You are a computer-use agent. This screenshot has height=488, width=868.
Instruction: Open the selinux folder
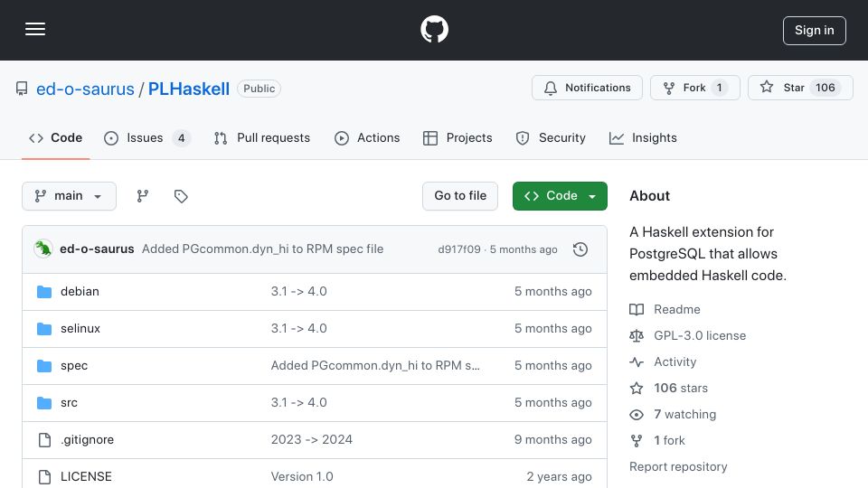click(x=80, y=329)
